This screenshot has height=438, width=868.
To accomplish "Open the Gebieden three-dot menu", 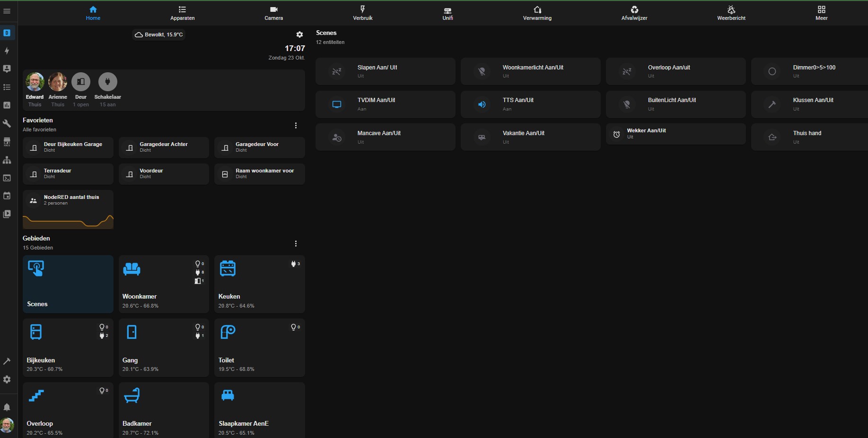I will 296,244.
